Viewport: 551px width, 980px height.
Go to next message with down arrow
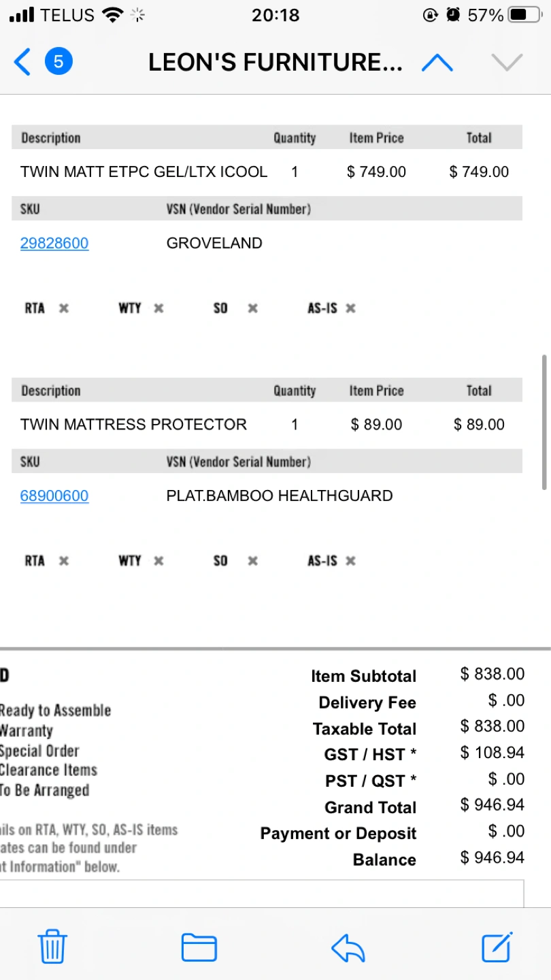(x=507, y=63)
